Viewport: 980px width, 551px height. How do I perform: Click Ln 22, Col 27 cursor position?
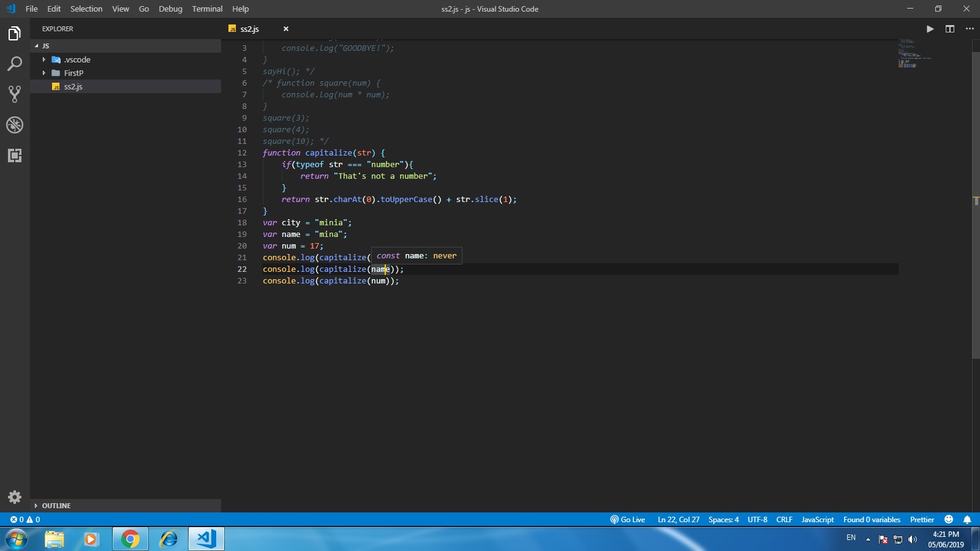679,520
